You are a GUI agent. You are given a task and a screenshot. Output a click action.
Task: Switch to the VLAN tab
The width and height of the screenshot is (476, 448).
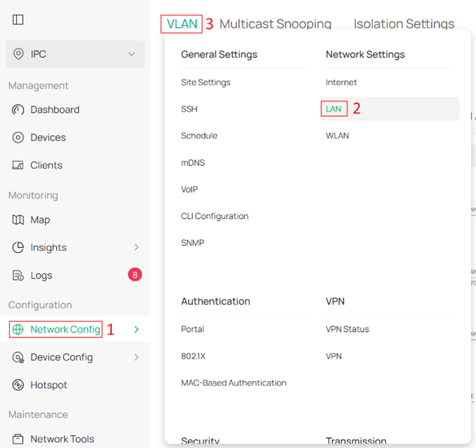[182, 23]
